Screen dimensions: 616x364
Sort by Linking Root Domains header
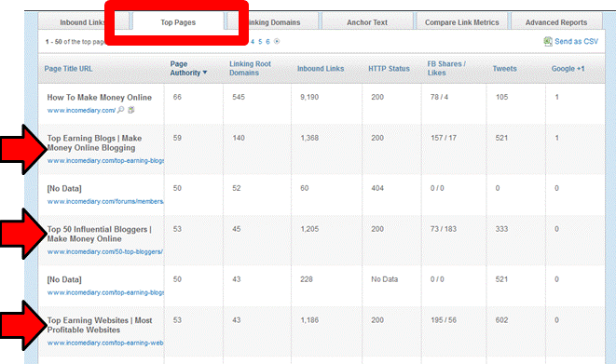tap(251, 68)
